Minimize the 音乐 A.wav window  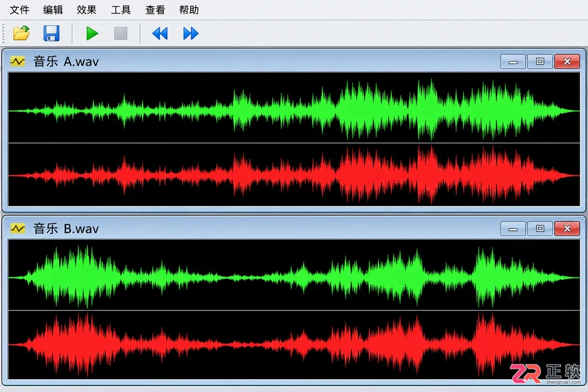point(513,61)
